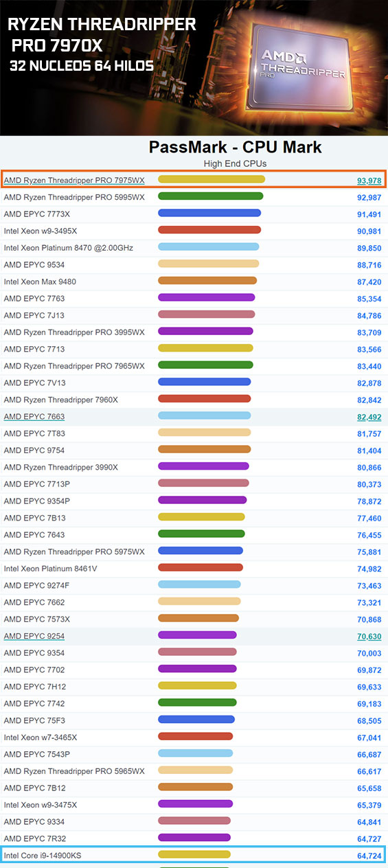Select the AMD EPYC 7763 name

(34, 299)
